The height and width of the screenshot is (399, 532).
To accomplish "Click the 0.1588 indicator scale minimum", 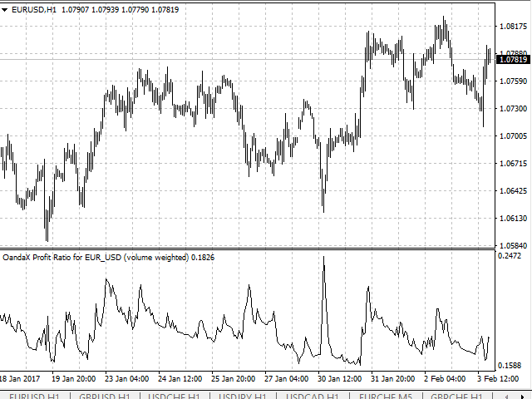I will pos(510,366).
